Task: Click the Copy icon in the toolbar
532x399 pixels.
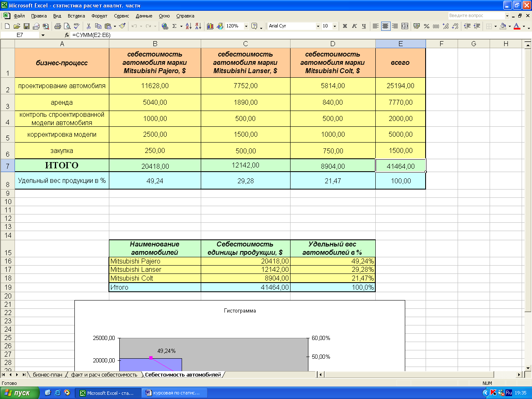Action: pyautogui.click(x=98, y=26)
